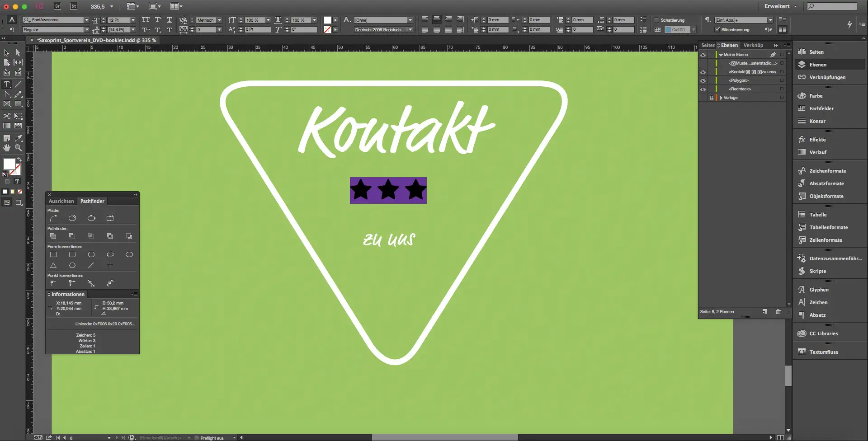Delete selected layer with trash icon

(778, 312)
